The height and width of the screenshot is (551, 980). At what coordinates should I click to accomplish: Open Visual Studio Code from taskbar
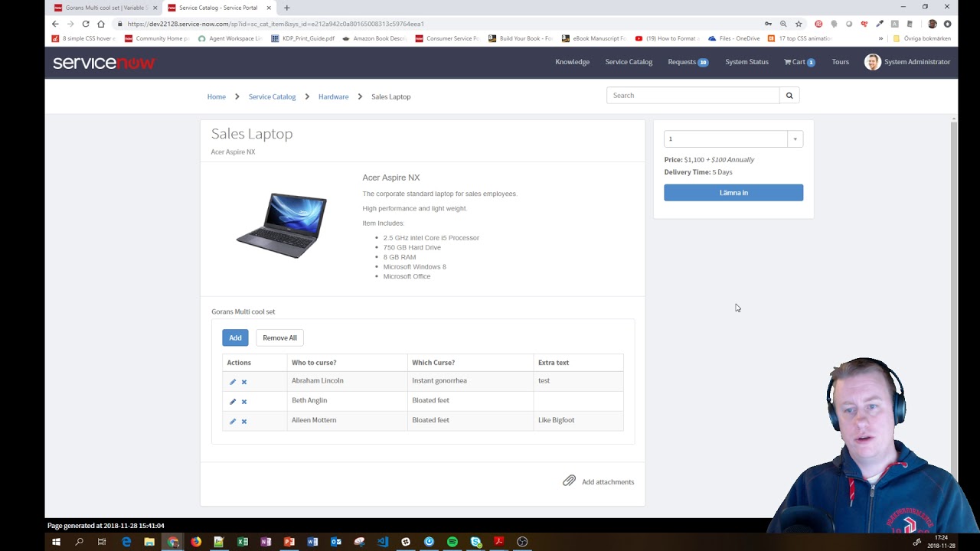pyautogui.click(x=383, y=542)
